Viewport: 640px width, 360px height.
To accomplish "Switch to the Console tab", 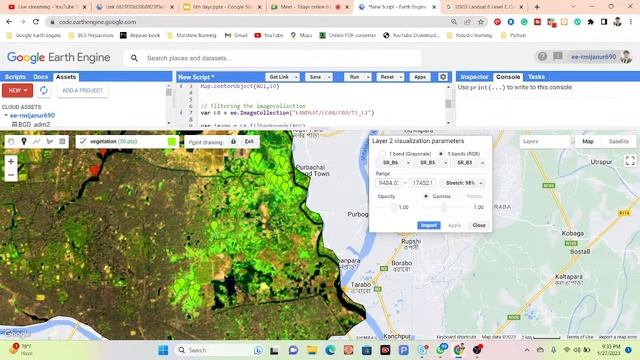I will coord(508,77).
